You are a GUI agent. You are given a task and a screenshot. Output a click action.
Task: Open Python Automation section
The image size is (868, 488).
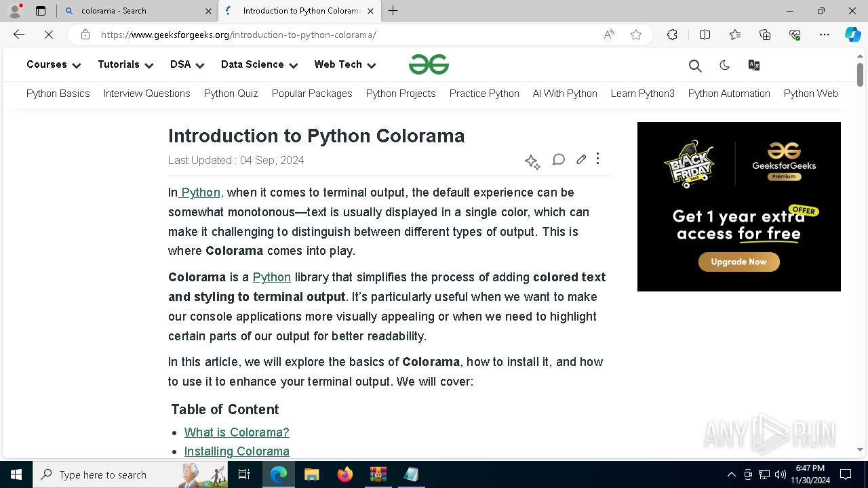[x=729, y=94]
